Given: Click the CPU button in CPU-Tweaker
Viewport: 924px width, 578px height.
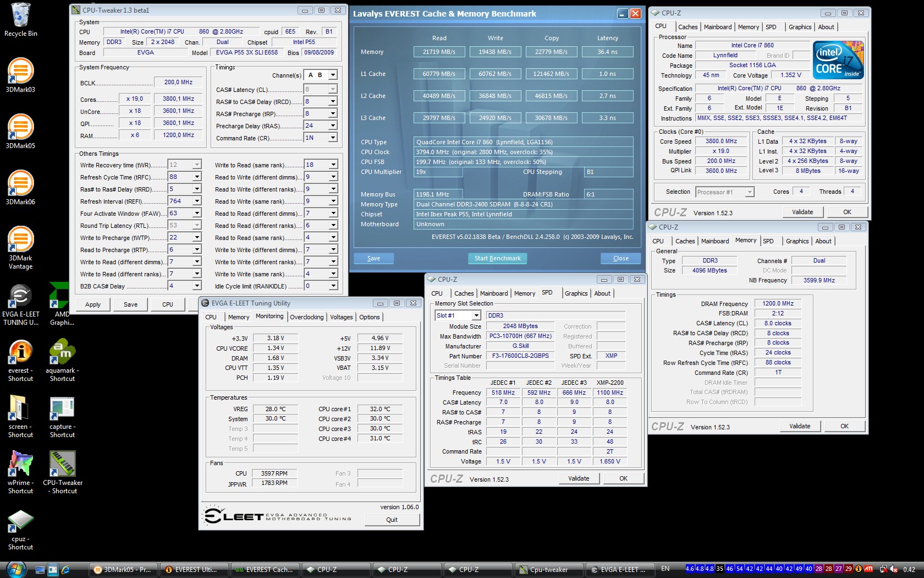Looking at the screenshot, I should (x=167, y=304).
